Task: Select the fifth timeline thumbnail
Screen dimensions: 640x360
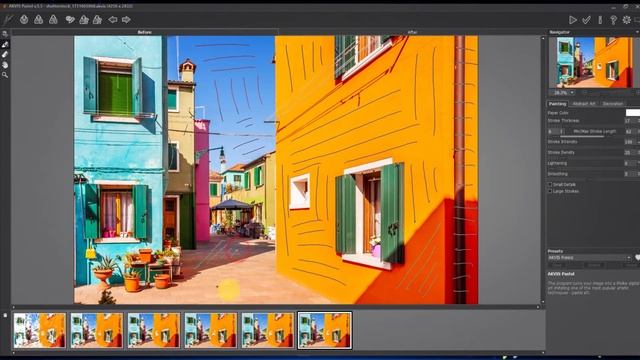Action: (x=267, y=330)
